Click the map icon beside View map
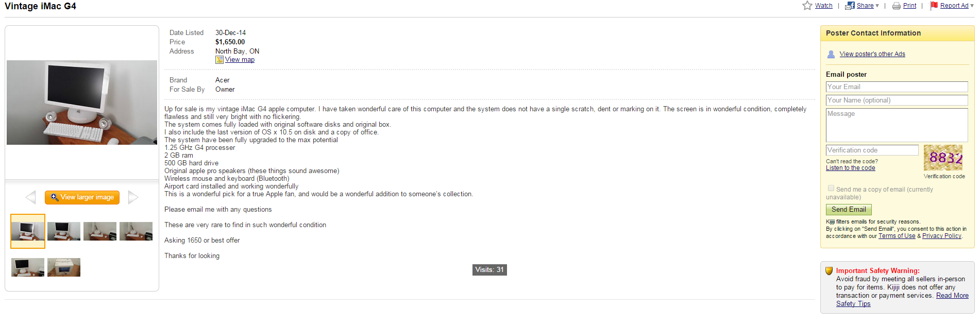The image size is (980, 324). pyautogui.click(x=219, y=60)
